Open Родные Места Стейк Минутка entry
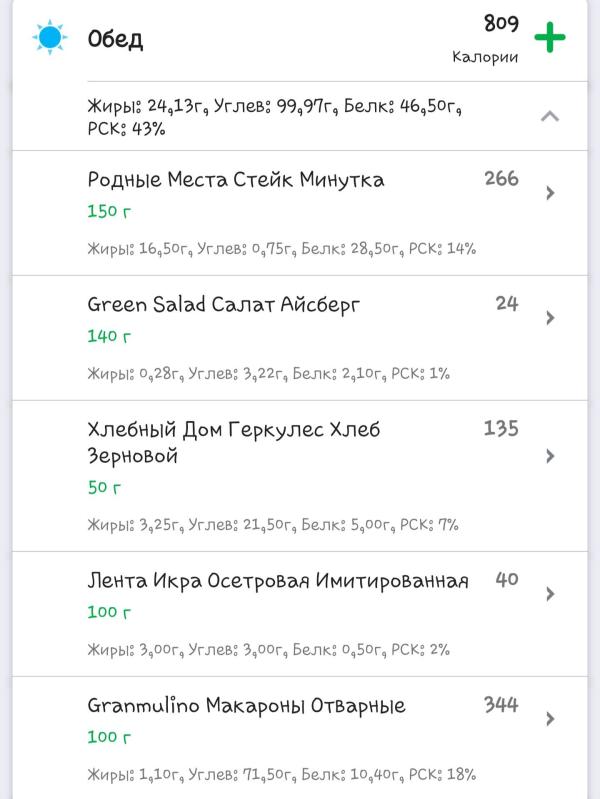The image size is (600, 799). coord(236,180)
